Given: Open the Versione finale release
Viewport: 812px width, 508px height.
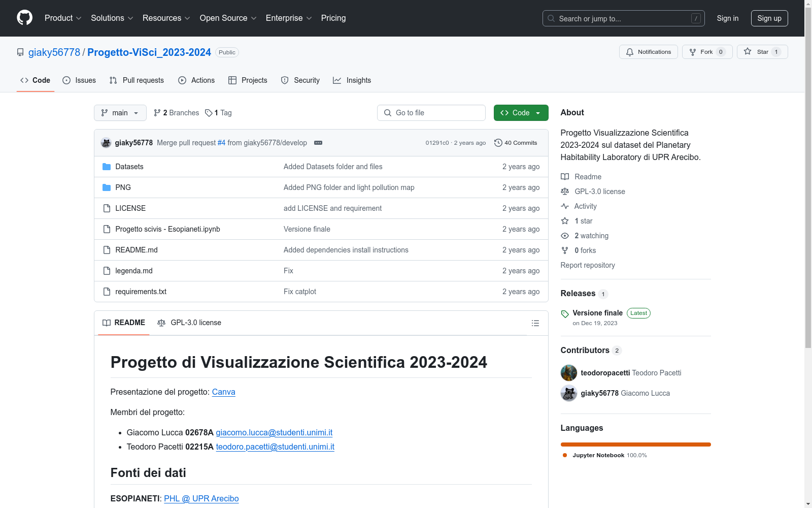Looking at the screenshot, I should 597,313.
